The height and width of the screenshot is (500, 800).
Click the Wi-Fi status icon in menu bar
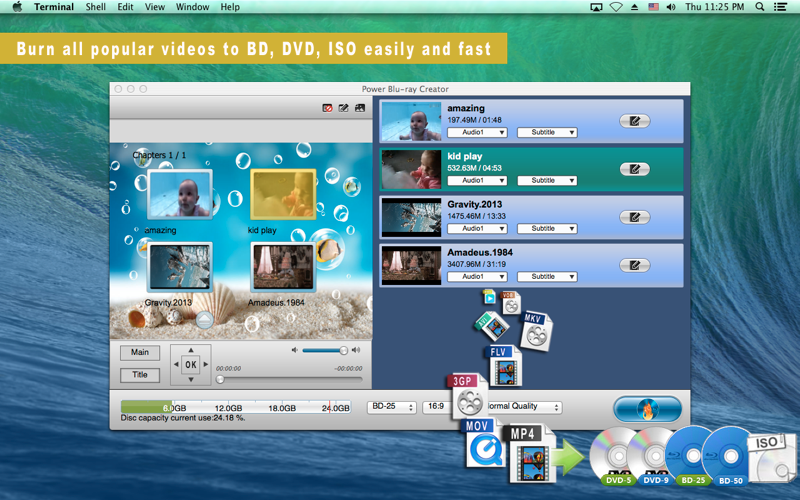[x=616, y=7]
